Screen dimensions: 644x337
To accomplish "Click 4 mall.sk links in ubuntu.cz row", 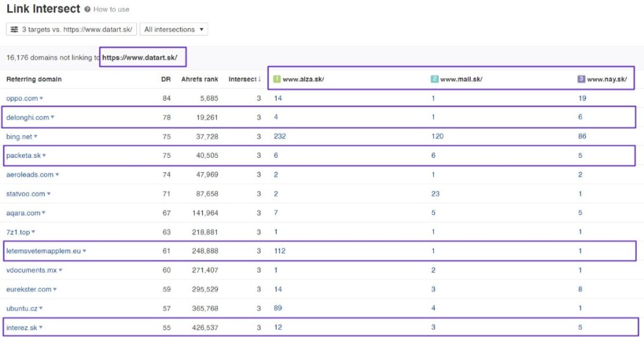I will pyautogui.click(x=433, y=308).
